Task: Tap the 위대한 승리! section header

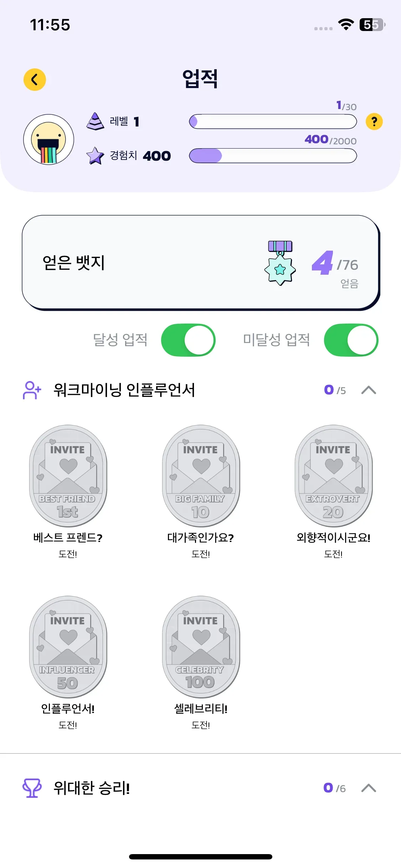Action: click(92, 788)
